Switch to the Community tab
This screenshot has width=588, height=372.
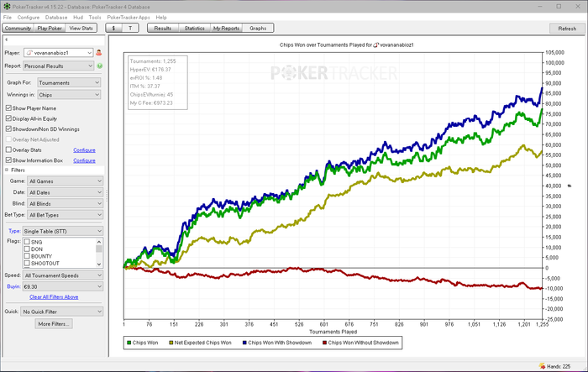point(18,28)
